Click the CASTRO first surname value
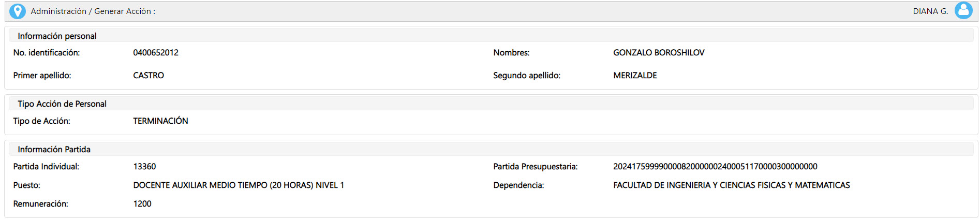The width and height of the screenshot is (980, 219). click(x=149, y=75)
